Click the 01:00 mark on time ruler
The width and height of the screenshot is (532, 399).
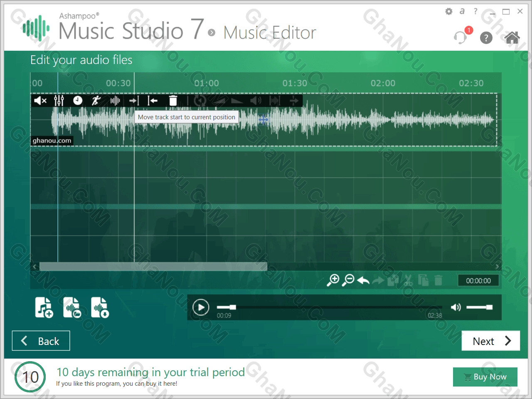[207, 83]
